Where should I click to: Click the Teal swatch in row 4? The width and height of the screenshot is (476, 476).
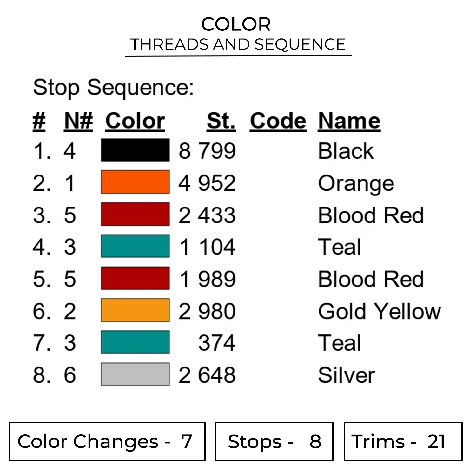[x=135, y=246]
